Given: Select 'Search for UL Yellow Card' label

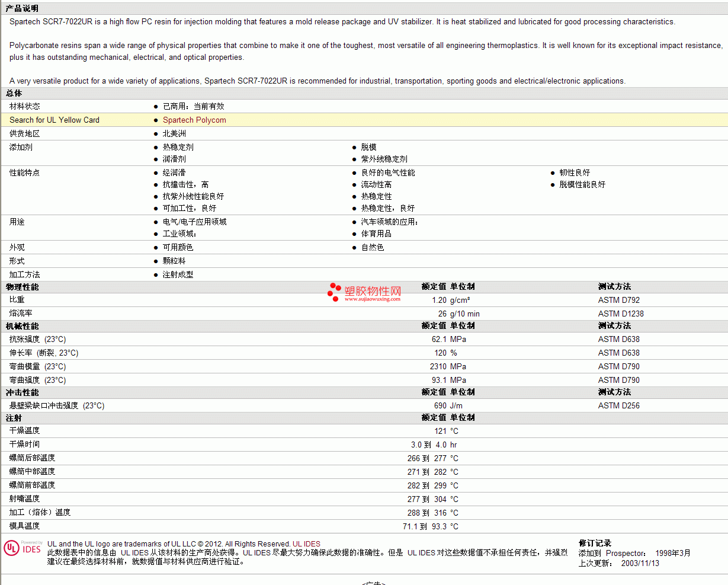Looking at the screenshot, I should (54, 120).
